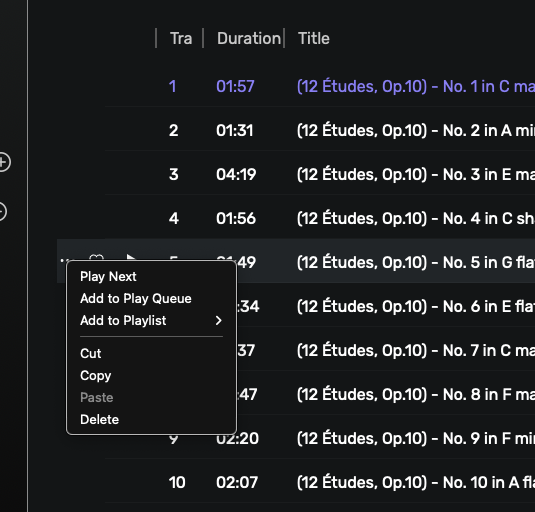Sort by the Duration column header
Screen dimensions: 535x512
click(249, 38)
